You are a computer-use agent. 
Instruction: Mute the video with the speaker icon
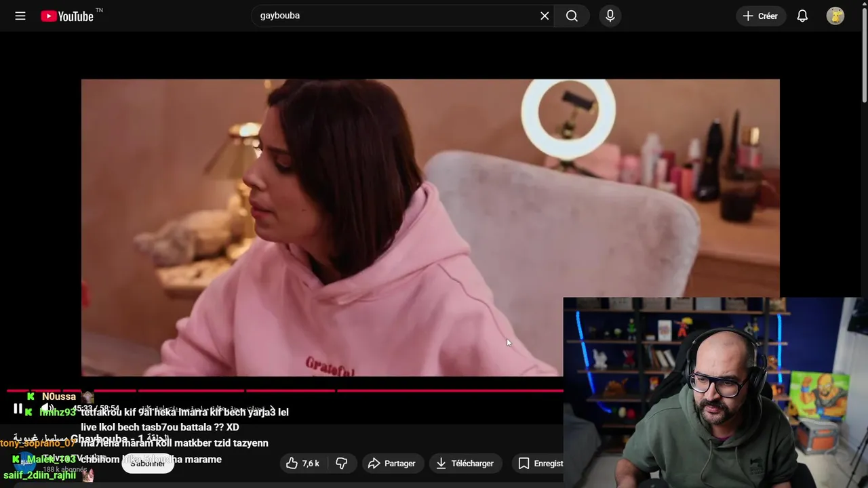point(47,409)
